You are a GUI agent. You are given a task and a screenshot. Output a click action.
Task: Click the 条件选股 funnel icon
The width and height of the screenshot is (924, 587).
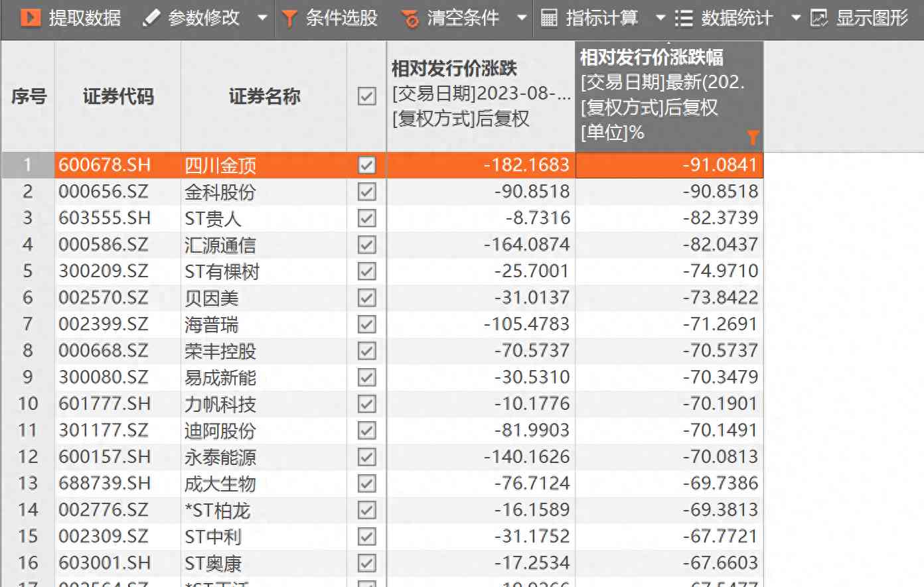click(289, 19)
